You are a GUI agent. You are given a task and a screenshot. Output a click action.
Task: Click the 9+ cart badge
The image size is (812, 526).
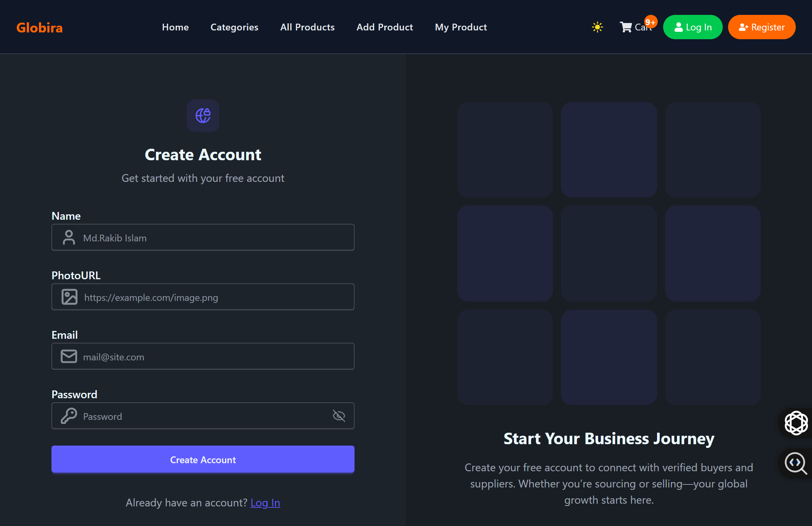tap(650, 22)
